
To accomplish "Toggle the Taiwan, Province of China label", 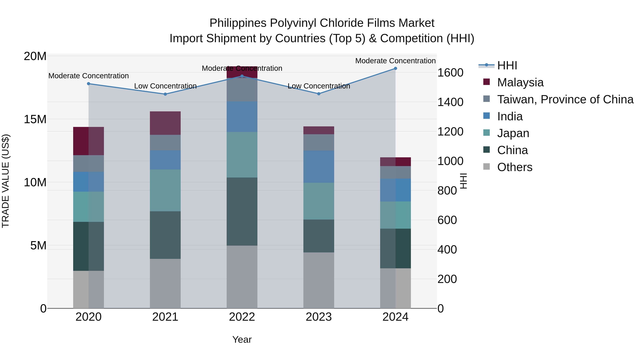I will click(565, 99).
